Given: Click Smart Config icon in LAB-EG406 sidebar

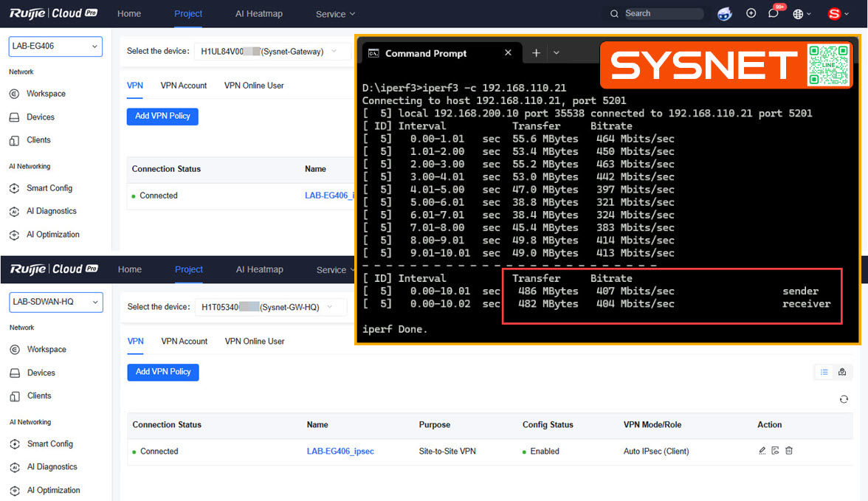Looking at the screenshot, I should (x=15, y=188).
